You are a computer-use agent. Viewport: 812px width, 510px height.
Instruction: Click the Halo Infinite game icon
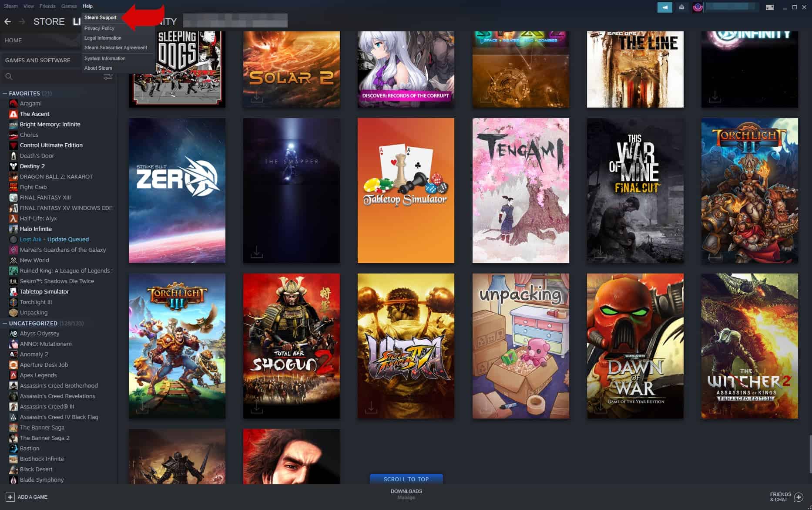coord(13,229)
